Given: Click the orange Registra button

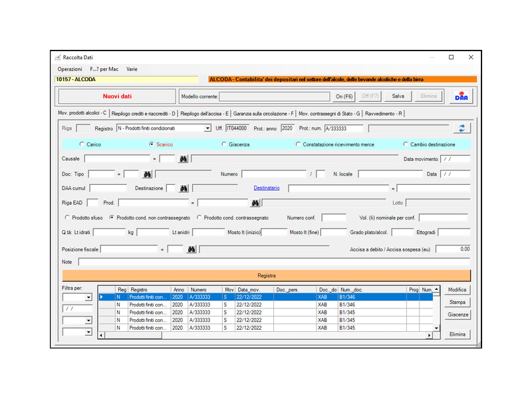Looking at the screenshot, I should pyautogui.click(x=267, y=275).
